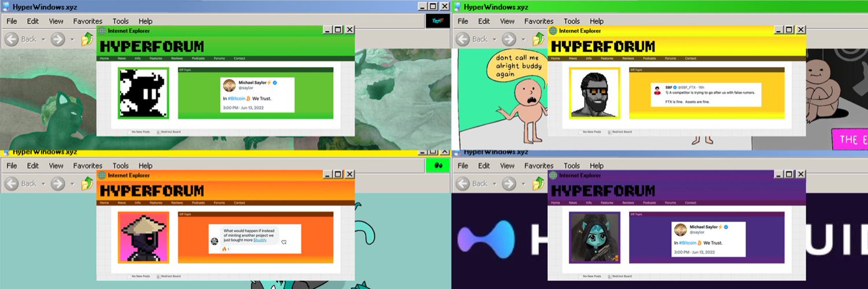The width and height of the screenshot is (868, 289).
Task: Open Back history dropdown behind orange forum
Action: [x=43, y=184]
